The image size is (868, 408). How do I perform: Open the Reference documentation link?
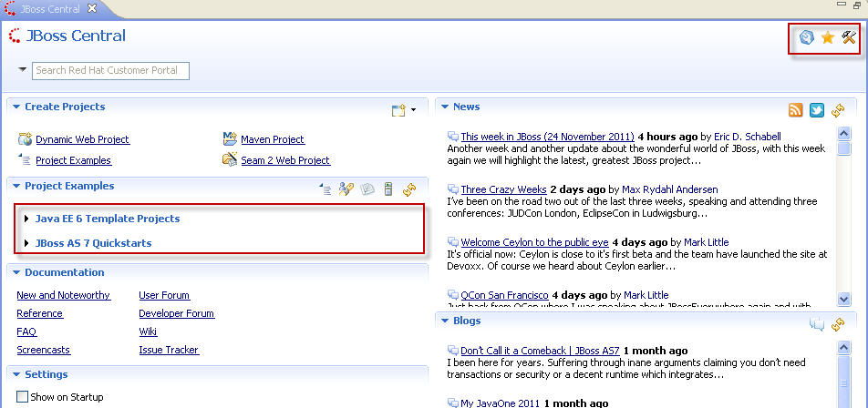tap(40, 313)
